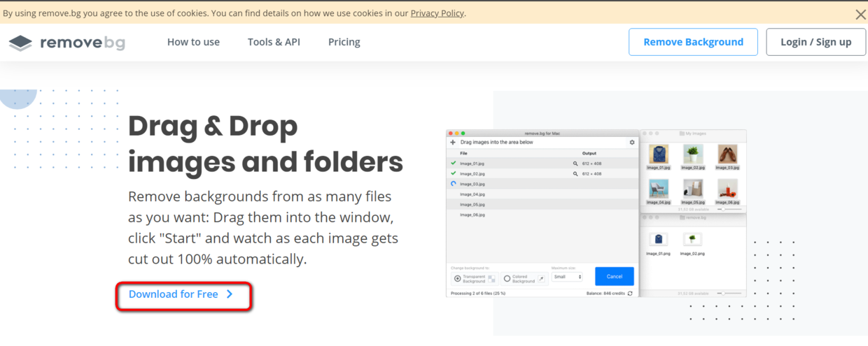Click the remove.bg logo
This screenshot has height=346, width=868.
coord(66,43)
